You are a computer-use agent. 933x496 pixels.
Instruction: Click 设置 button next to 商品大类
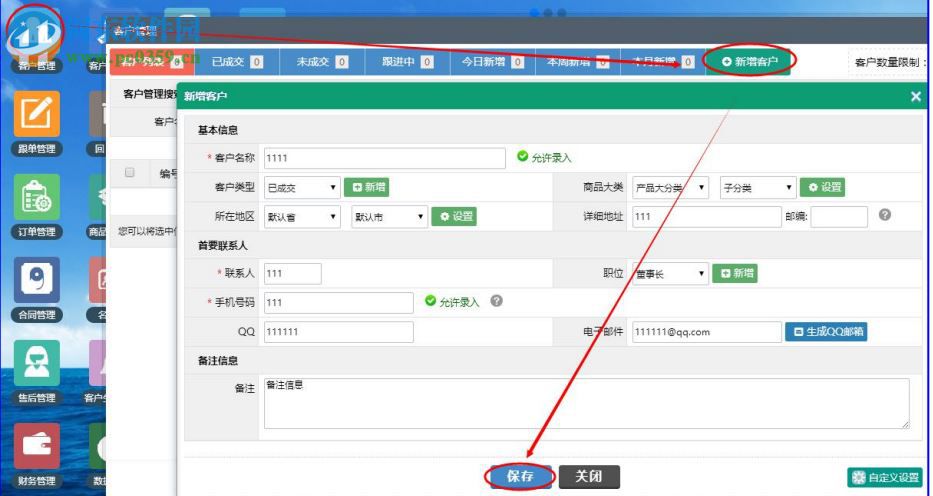coord(822,187)
